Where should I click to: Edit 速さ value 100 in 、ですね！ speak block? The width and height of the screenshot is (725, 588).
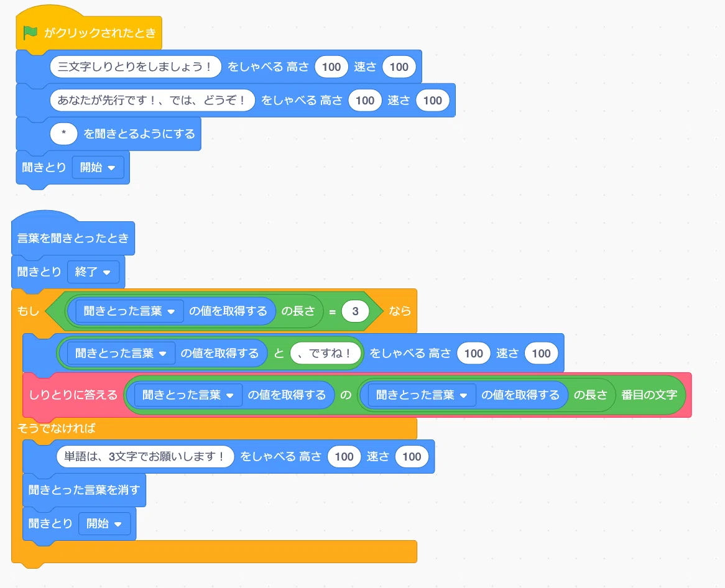click(x=541, y=353)
